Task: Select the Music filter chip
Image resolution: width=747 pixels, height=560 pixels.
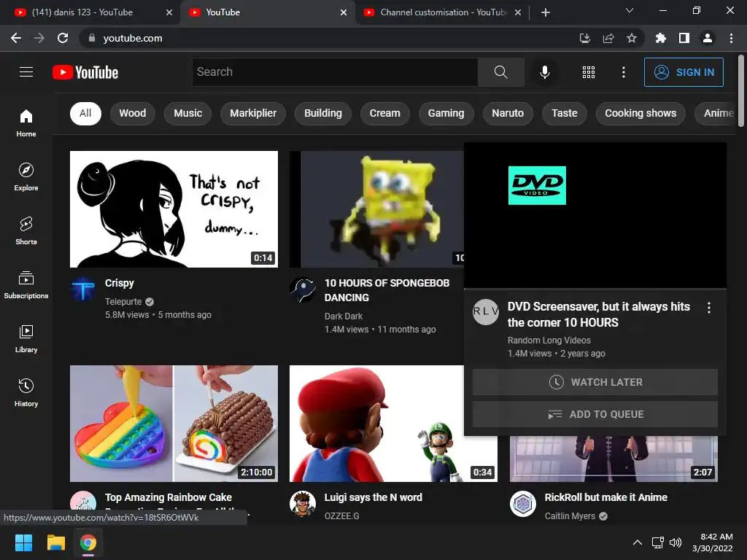Action: (x=187, y=113)
